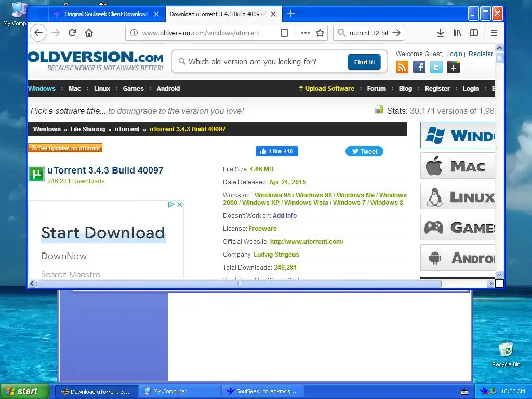The width and height of the screenshot is (532, 399).
Task: Click Get Updates on uTorrent button
Action: [x=65, y=148]
